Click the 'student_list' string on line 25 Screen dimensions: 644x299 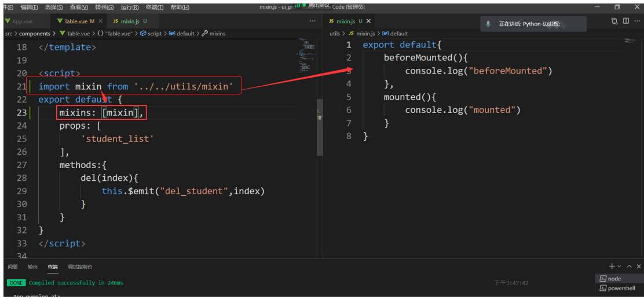pos(118,139)
